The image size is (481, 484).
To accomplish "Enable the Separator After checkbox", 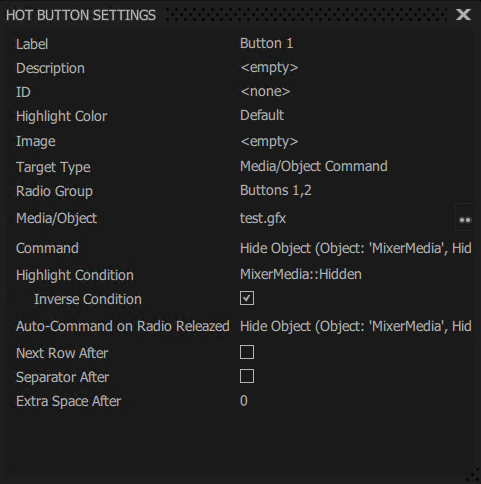I will click(247, 376).
